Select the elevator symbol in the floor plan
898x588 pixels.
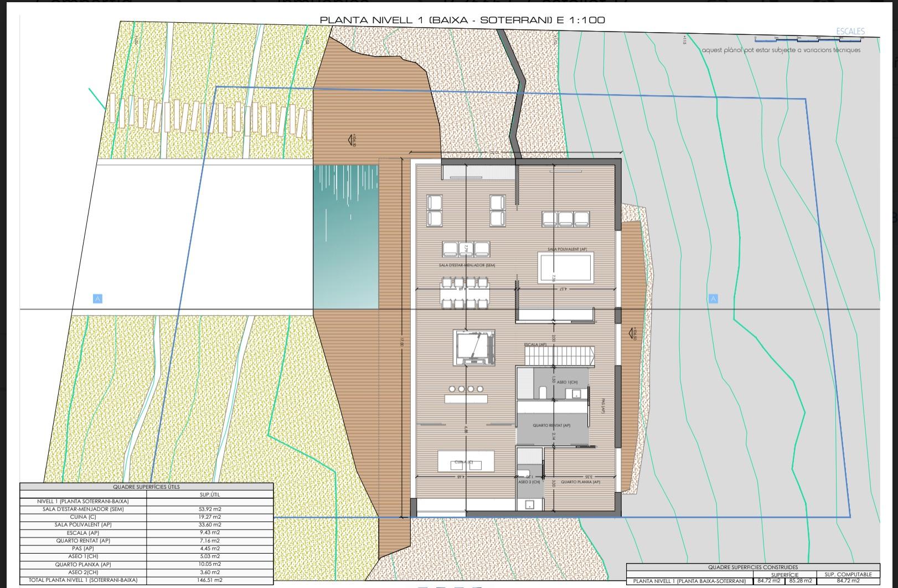point(473,347)
